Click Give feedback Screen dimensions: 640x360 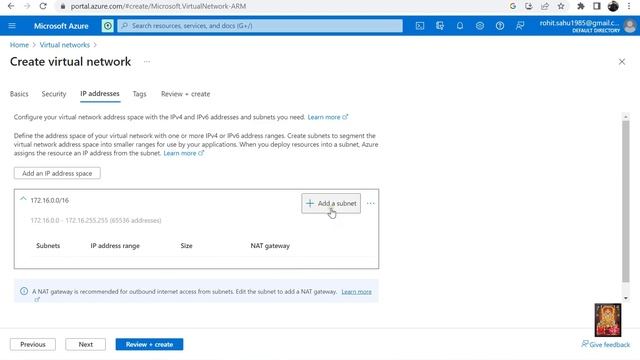click(606, 344)
